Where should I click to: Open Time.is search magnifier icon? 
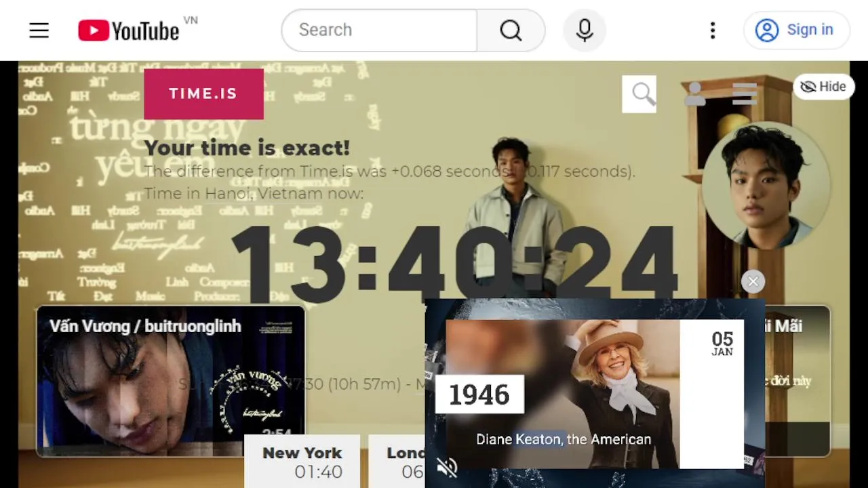pos(639,94)
